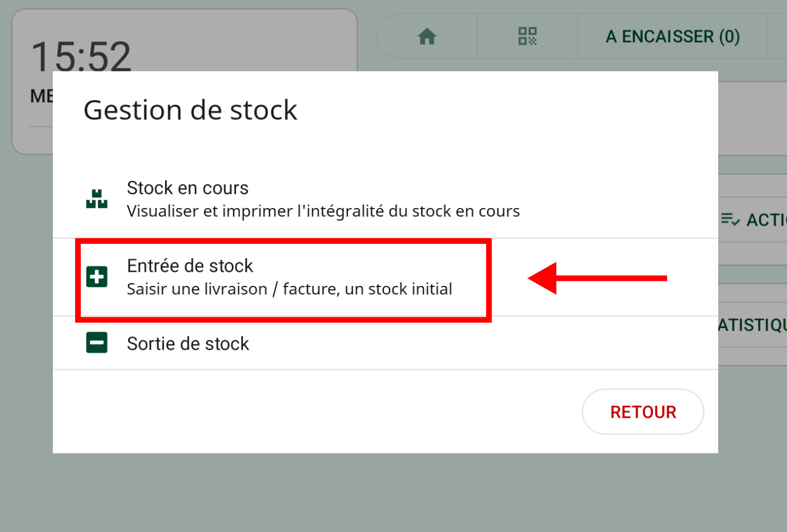Open the Stock en cours entry
The height and width of the screenshot is (532, 787).
pos(188,188)
